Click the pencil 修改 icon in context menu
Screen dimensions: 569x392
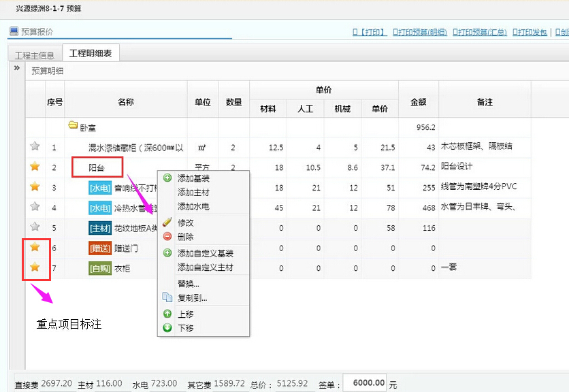coord(167,223)
